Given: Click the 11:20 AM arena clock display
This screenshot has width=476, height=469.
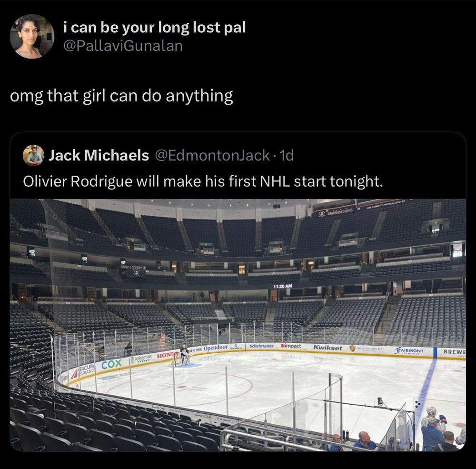Looking at the screenshot, I should 283,286.
